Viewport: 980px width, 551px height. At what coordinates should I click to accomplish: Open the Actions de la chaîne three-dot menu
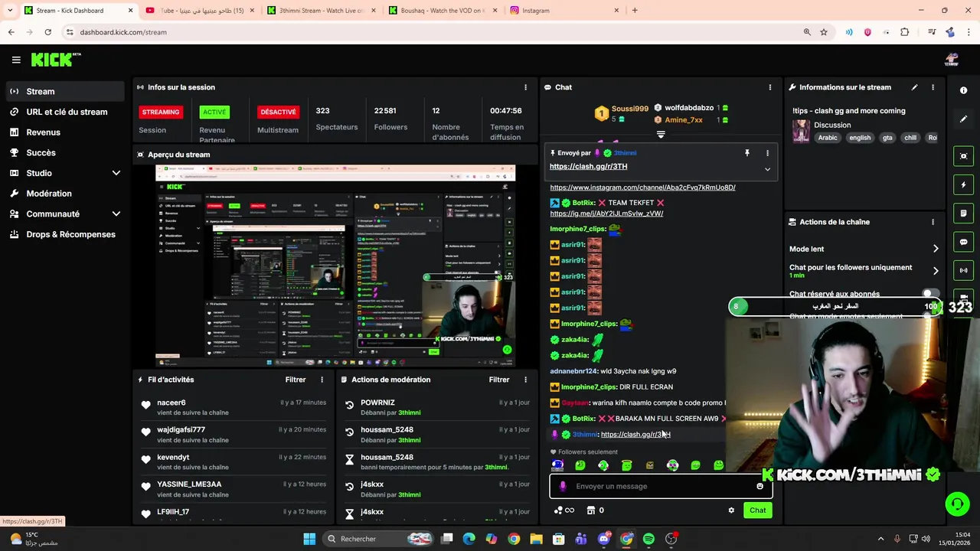933,222
